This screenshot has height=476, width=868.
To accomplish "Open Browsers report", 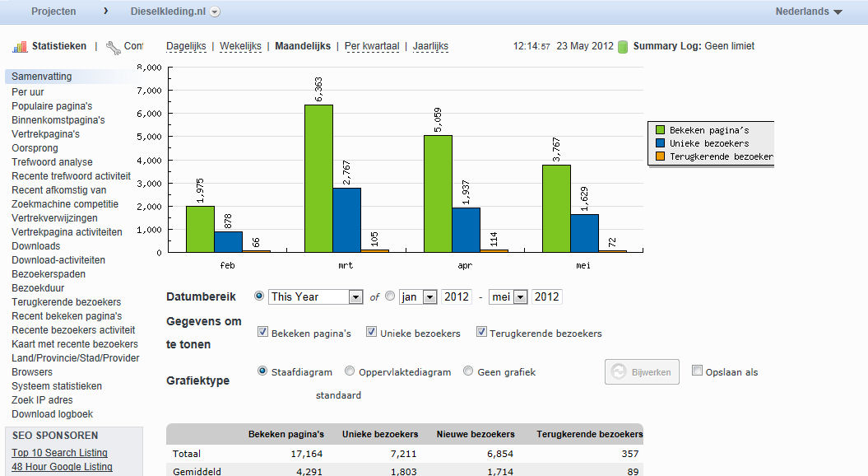I will 32,371.
